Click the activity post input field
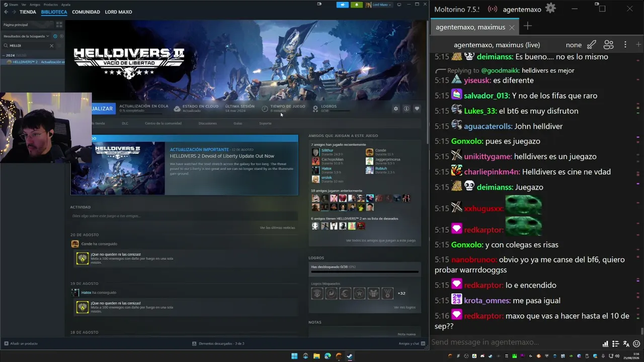The width and height of the screenshot is (644, 362). (x=183, y=216)
